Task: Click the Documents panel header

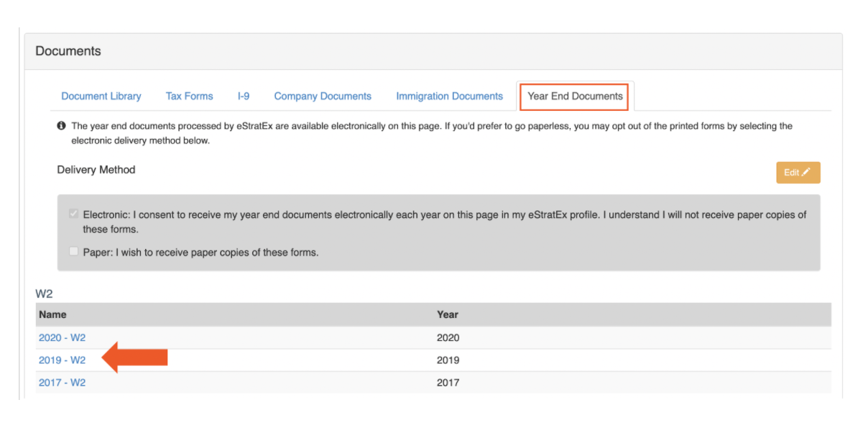Action: click(68, 51)
